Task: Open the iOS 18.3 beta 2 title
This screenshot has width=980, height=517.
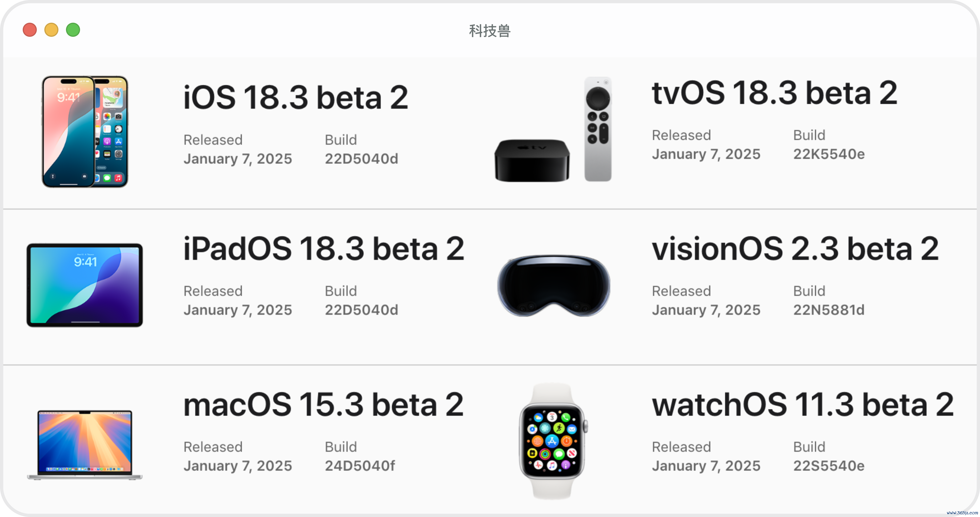Action: pos(296,97)
